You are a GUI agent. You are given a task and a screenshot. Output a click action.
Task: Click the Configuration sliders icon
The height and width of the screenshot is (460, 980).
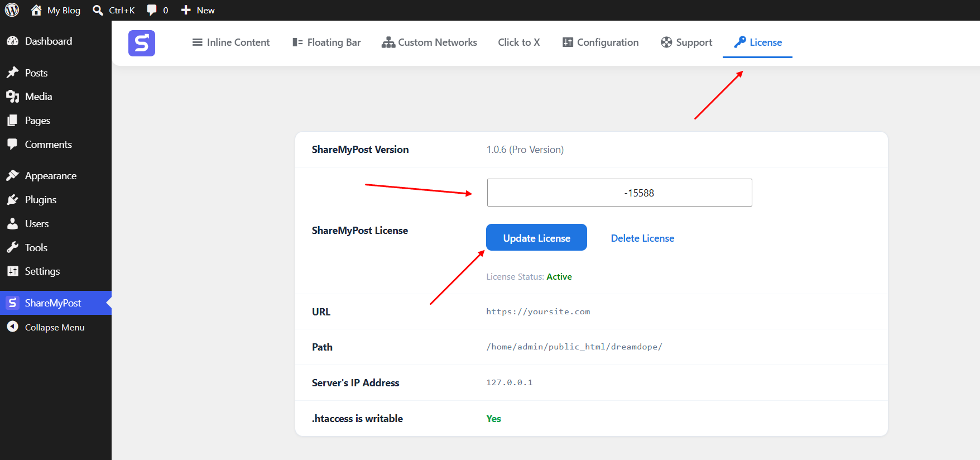pyautogui.click(x=568, y=42)
